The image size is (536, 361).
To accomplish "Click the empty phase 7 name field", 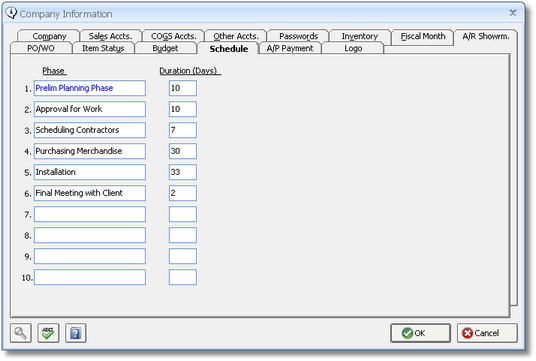I will click(90, 214).
